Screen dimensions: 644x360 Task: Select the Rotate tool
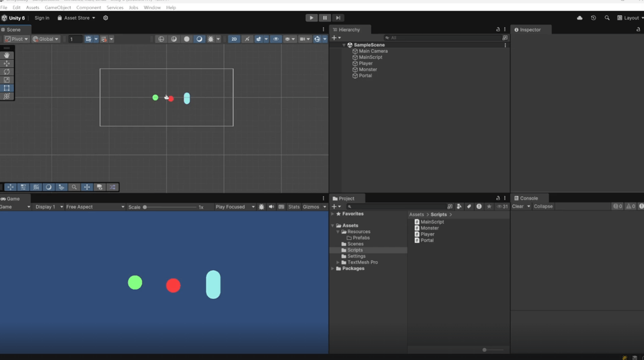click(7, 72)
